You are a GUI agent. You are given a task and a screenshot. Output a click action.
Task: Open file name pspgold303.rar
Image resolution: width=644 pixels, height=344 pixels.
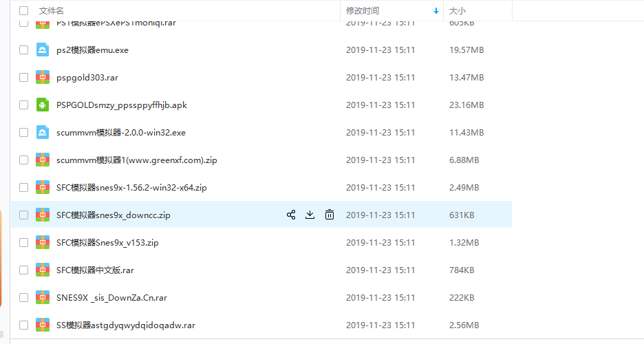click(87, 78)
